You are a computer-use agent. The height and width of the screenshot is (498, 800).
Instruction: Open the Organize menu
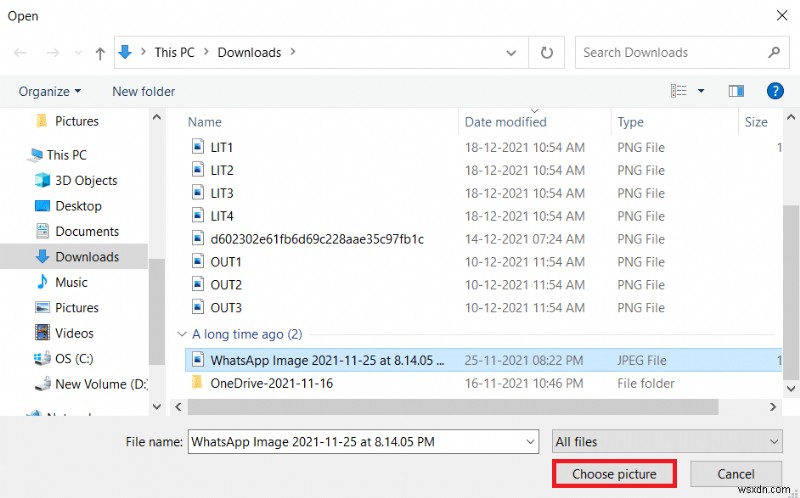[x=49, y=91]
